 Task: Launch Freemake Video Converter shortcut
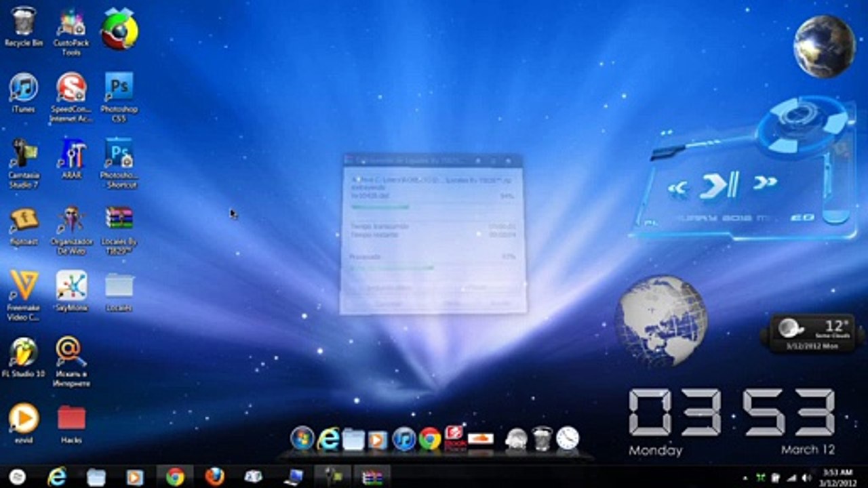click(x=23, y=296)
